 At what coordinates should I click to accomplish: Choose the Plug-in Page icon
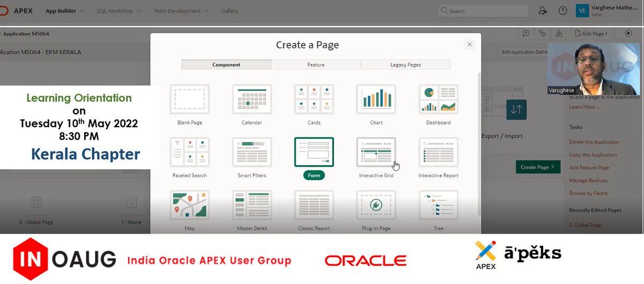376,205
